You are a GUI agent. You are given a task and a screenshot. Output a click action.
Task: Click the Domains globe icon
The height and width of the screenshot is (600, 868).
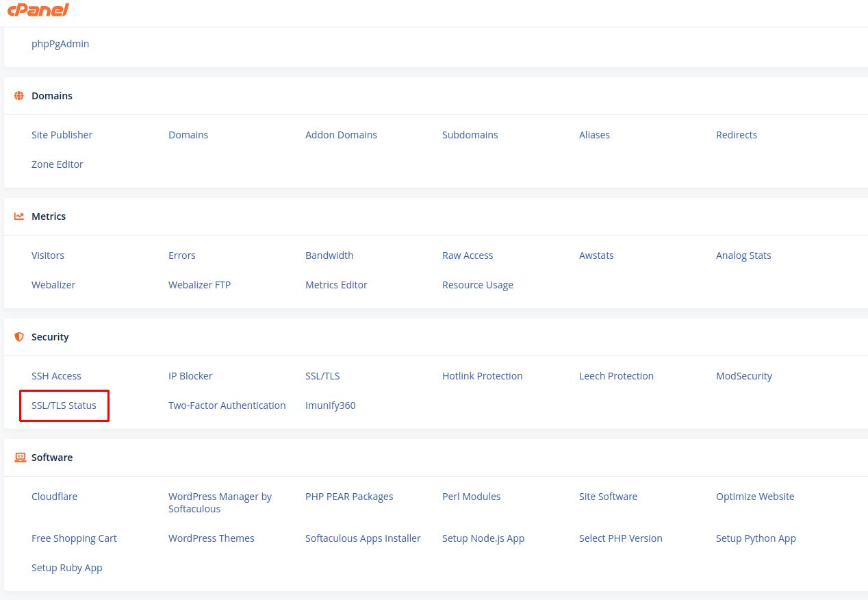(x=19, y=96)
